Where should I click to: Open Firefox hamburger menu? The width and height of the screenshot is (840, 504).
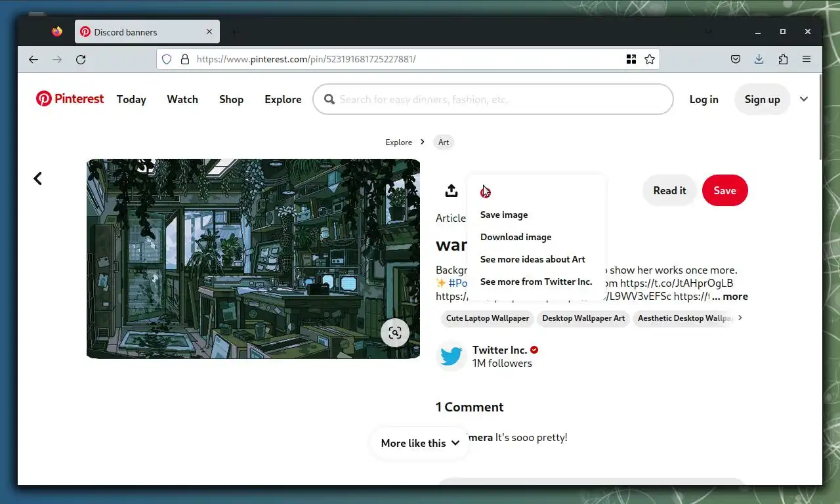pyautogui.click(x=807, y=59)
